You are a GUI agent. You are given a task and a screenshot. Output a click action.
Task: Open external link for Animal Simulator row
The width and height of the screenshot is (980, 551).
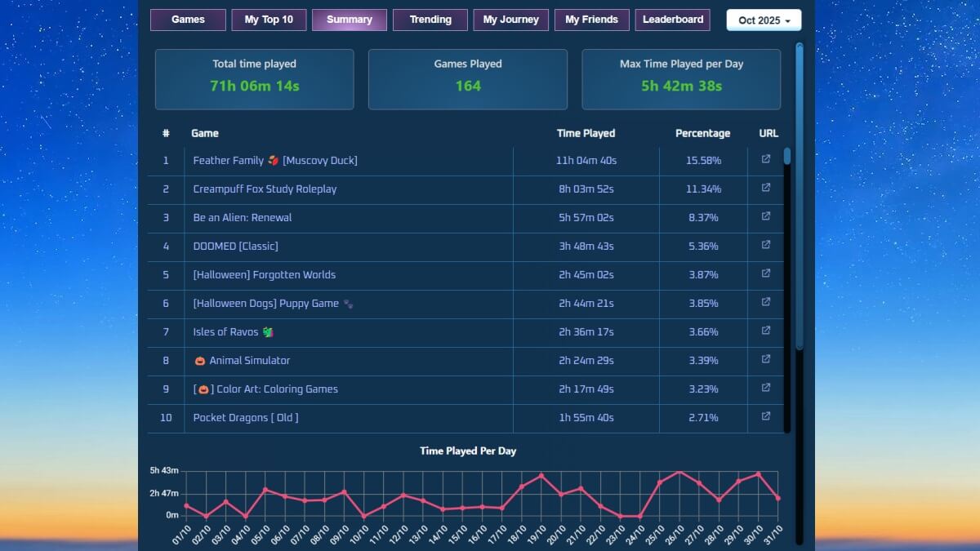point(765,360)
